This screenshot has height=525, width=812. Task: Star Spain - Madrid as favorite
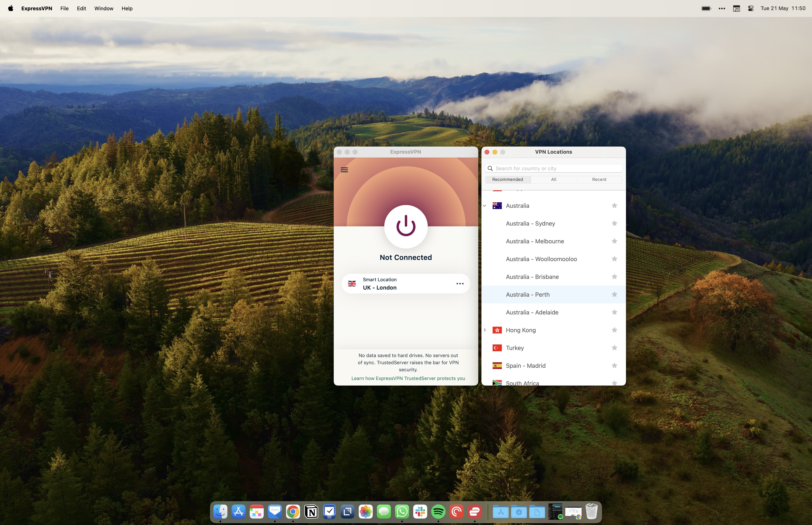click(614, 365)
